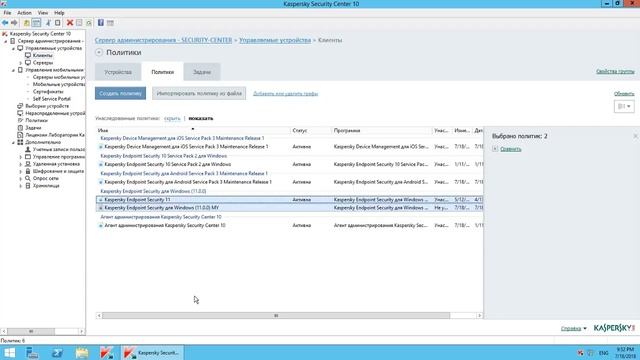Sort policies by the Статус column header
This screenshot has height=360, width=640.
311,131
